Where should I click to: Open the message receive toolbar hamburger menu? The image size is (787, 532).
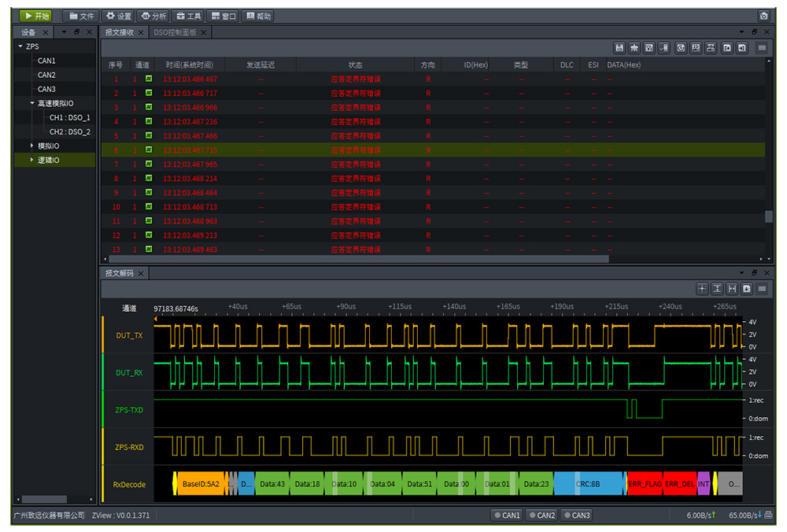click(762, 48)
